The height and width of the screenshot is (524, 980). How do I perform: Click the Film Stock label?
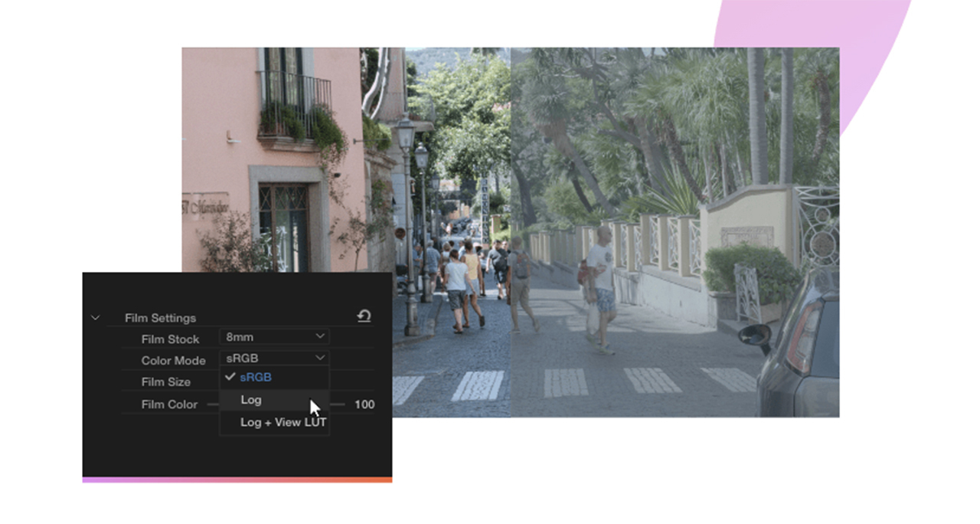tap(170, 339)
